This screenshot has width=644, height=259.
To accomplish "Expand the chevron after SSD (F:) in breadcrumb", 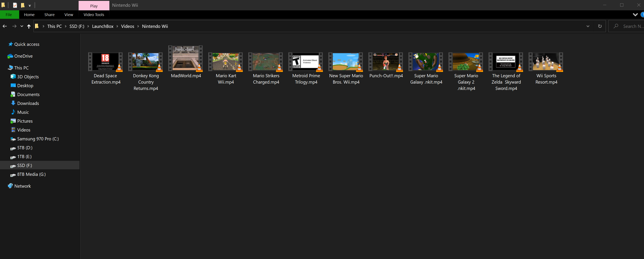I will (88, 26).
